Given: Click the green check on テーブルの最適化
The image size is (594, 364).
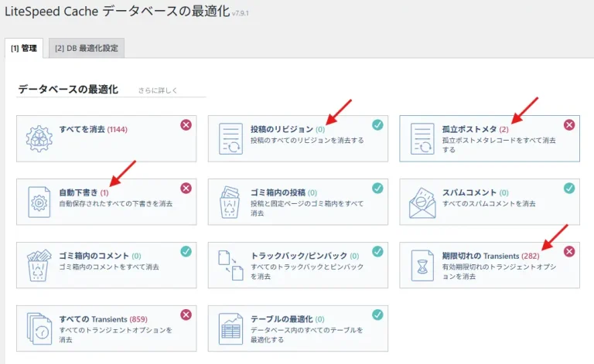Looking at the screenshot, I should tap(377, 315).
